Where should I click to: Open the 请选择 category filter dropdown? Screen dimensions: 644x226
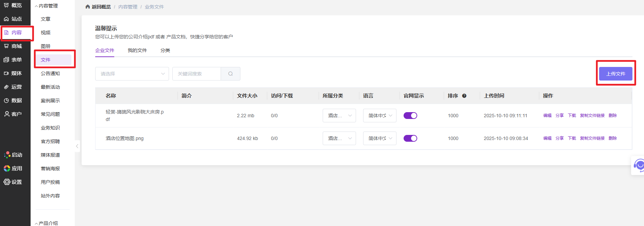click(x=132, y=74)
